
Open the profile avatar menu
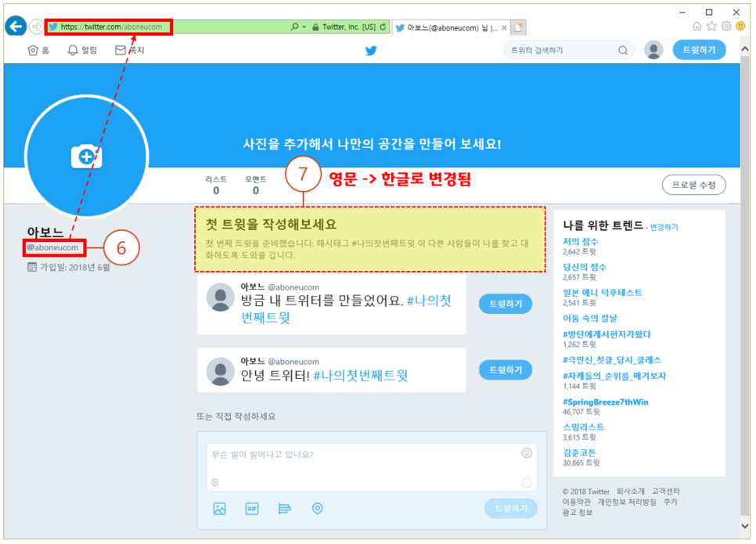(653, 50)
